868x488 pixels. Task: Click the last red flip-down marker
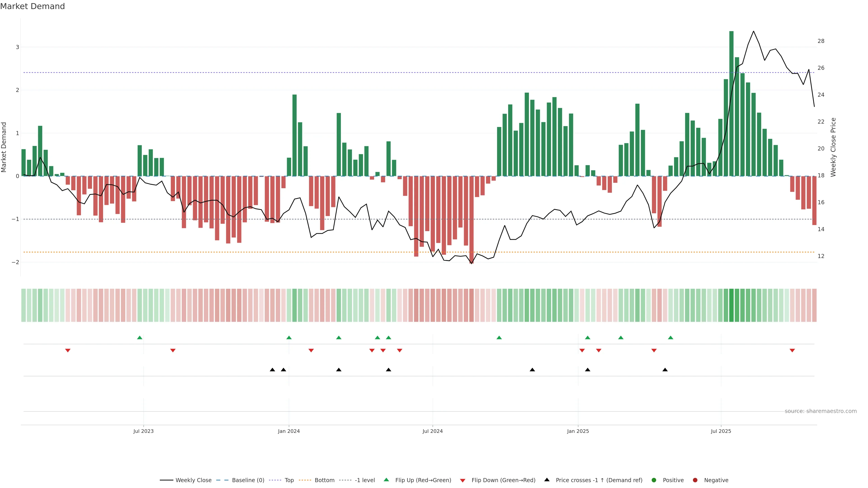792,351
